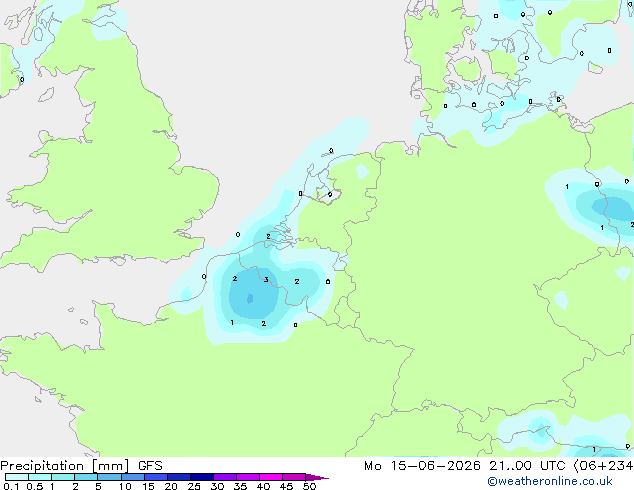Image resolution: width=634 pixels, height=490 pixels.
Task: Click the legend label '10'
Action: click(x=125, y=486)
